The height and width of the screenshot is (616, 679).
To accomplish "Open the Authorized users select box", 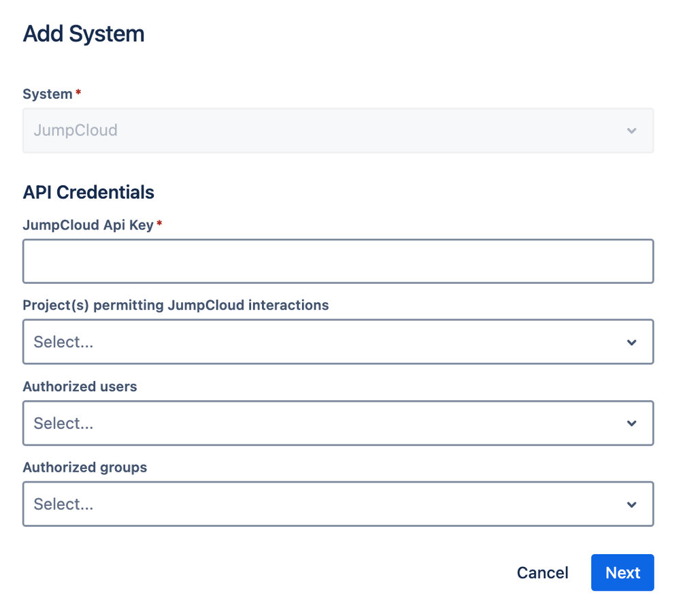I will (327, 423).
